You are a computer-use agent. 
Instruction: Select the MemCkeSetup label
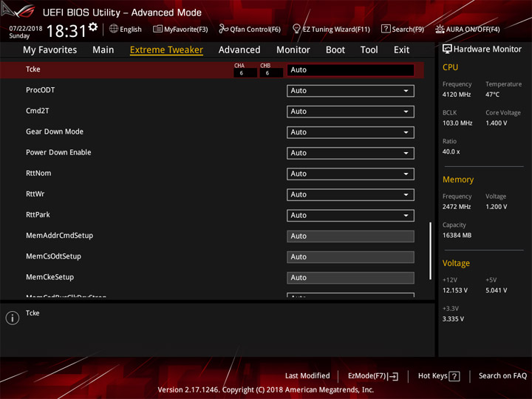pos(50,277)
